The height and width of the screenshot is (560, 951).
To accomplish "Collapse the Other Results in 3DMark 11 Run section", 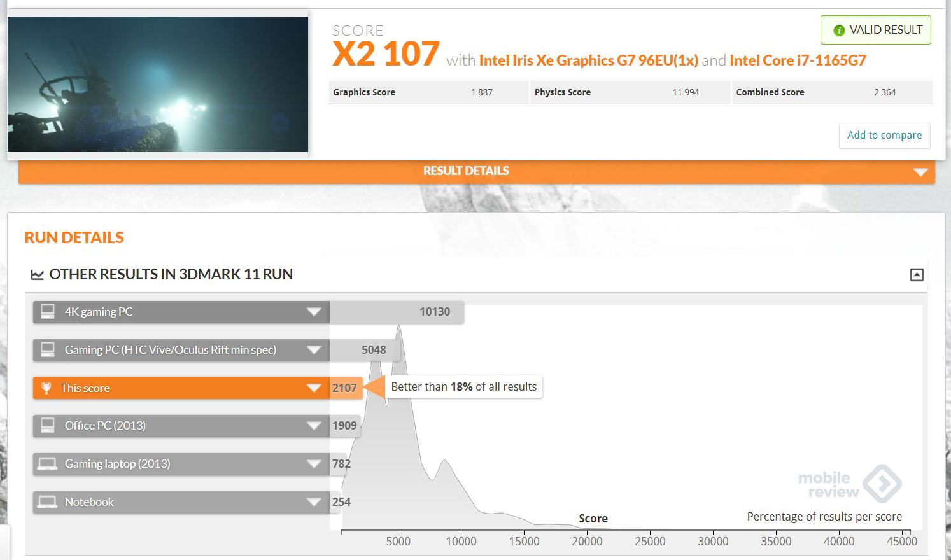I will click(x=917, y=275).
